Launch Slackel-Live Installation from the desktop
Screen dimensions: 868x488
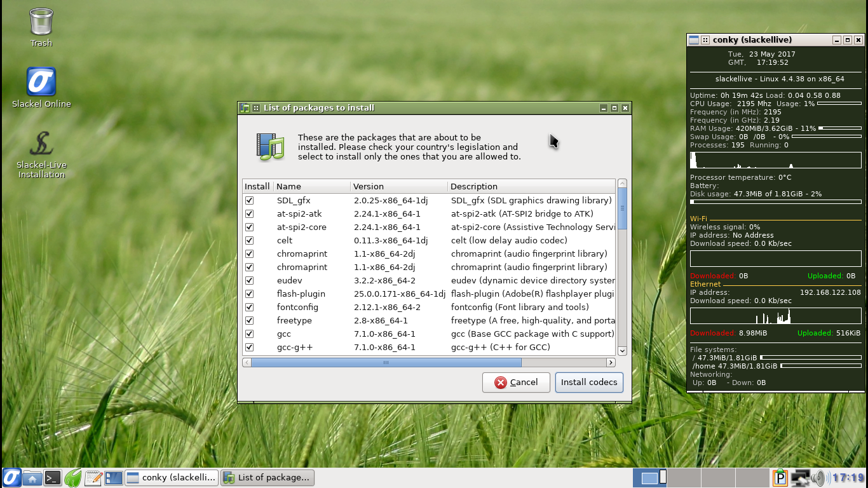click(x=41, y=154)
